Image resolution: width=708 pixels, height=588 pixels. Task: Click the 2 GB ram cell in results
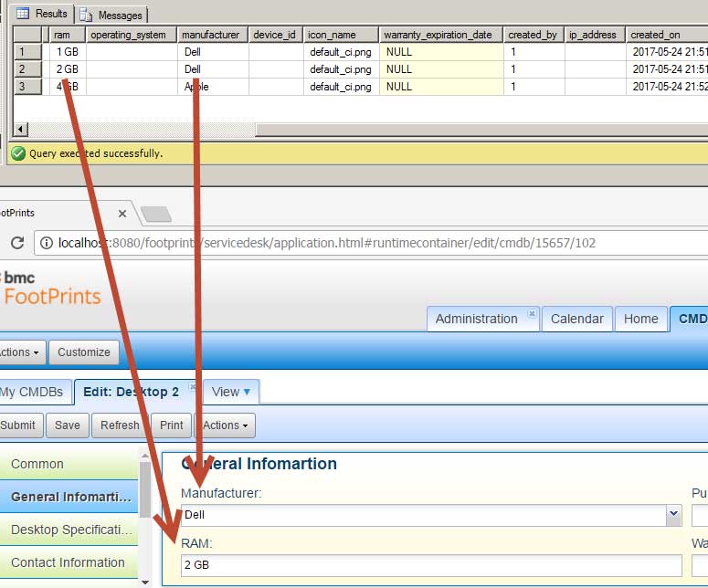(68, 69)
